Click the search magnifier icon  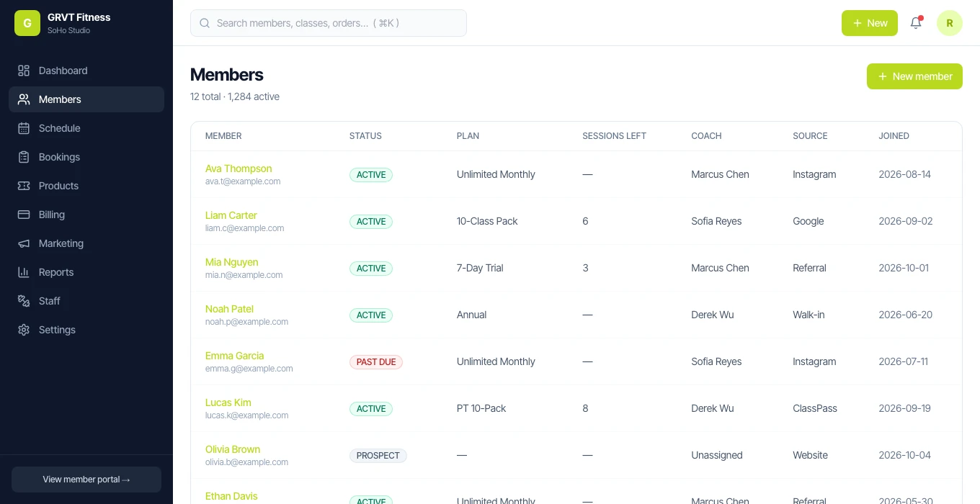pos(205,23)
